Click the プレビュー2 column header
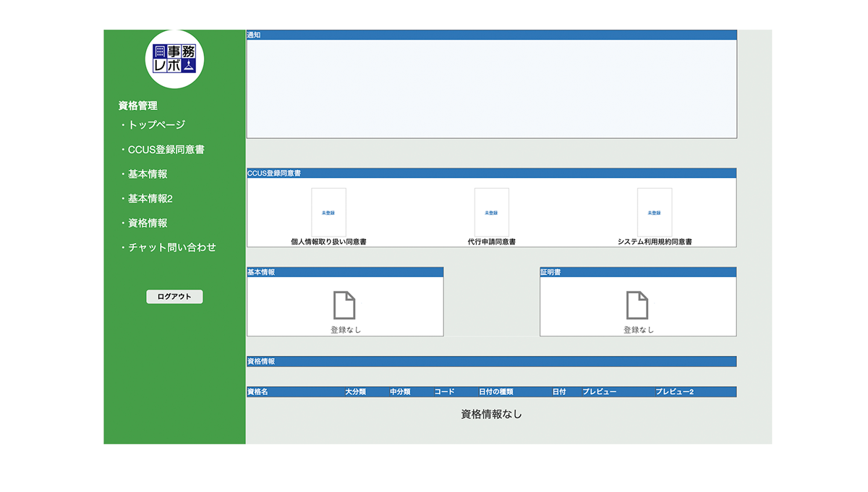The width and height of the screenshot is (868, 492). [675, 391]
